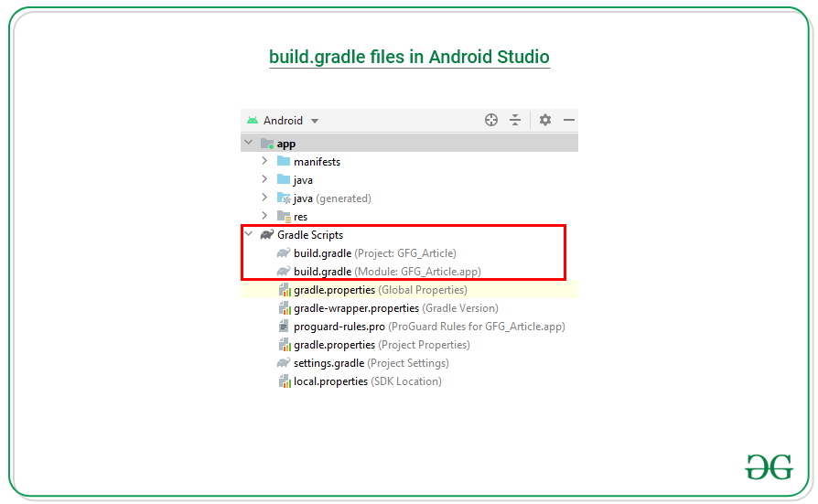Viewport: 818px width, 504px height.
Task: Expand the java (generated) folder
Action: 264,198
